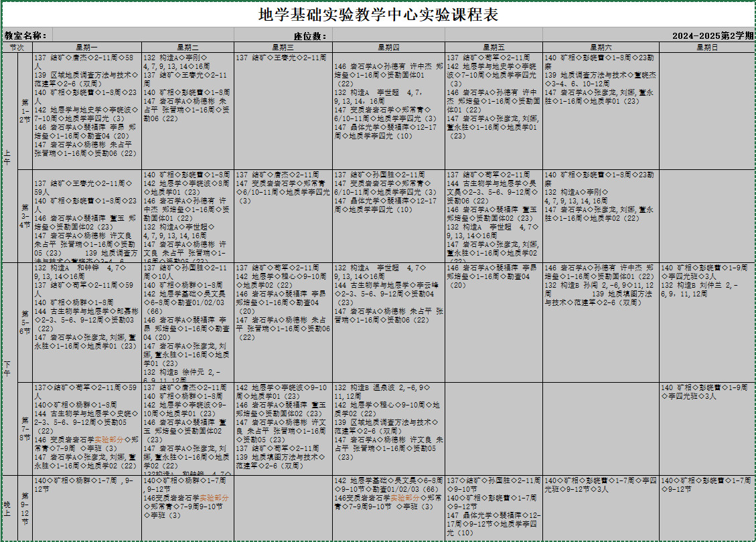Click the title 地学基础实验教学中心实验课程表

[x=378, y=15]
